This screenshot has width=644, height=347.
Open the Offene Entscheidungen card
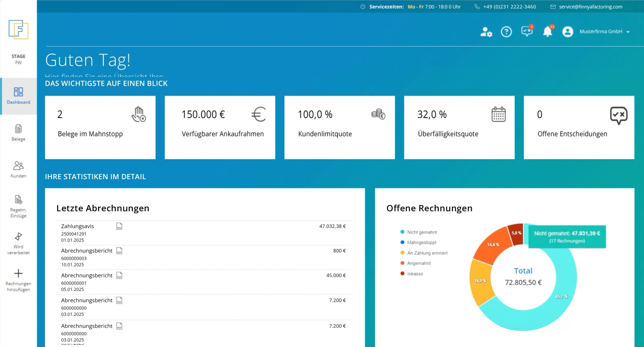pos(579,128)
